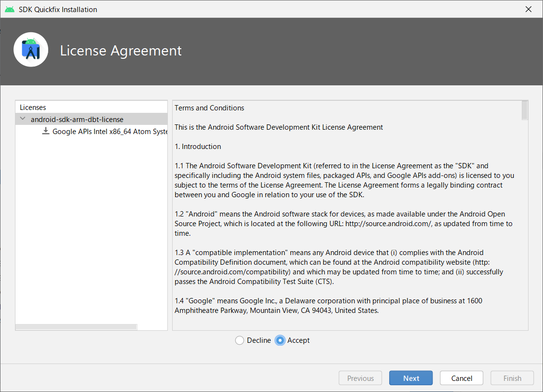
Task: Click the Android mascot icon in title bar
Action: [x=9, y=9]
